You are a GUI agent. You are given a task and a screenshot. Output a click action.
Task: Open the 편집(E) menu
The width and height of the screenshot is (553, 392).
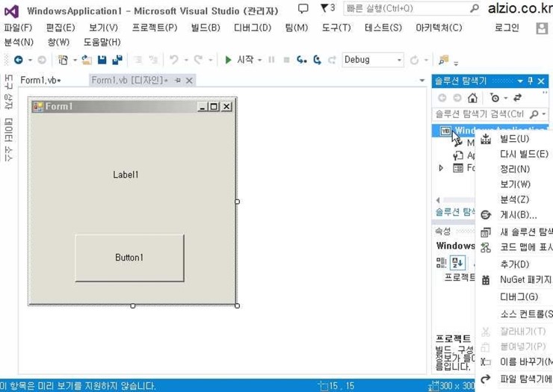pyautogui.click(x=61, y=28)
